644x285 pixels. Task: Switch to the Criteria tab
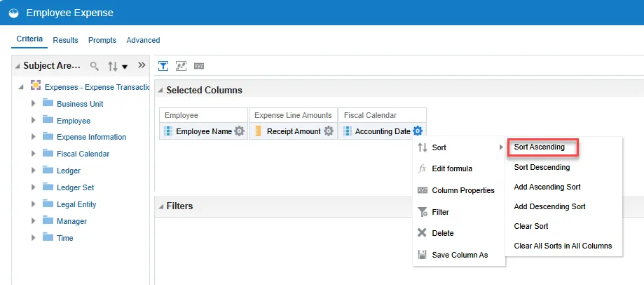coord(29,39)
